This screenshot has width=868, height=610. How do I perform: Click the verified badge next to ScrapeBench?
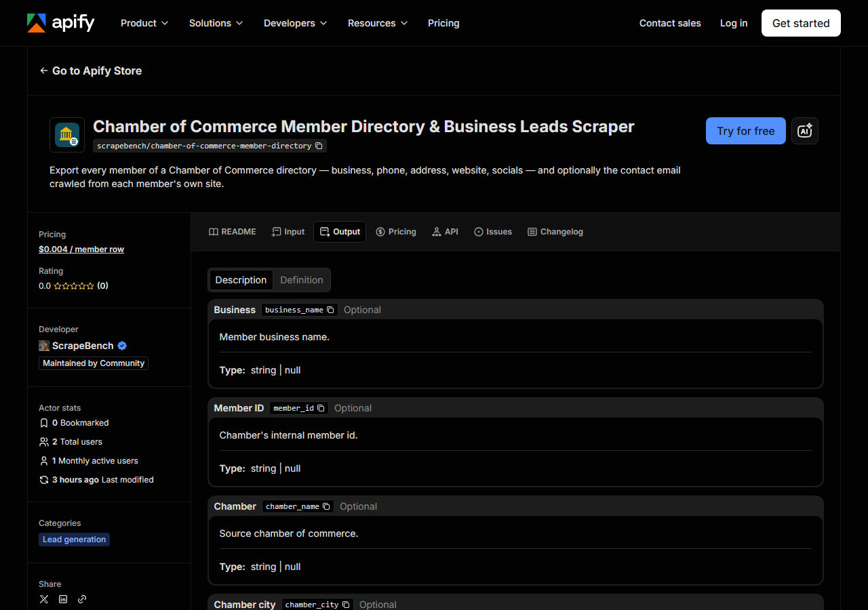coord(122,346)
